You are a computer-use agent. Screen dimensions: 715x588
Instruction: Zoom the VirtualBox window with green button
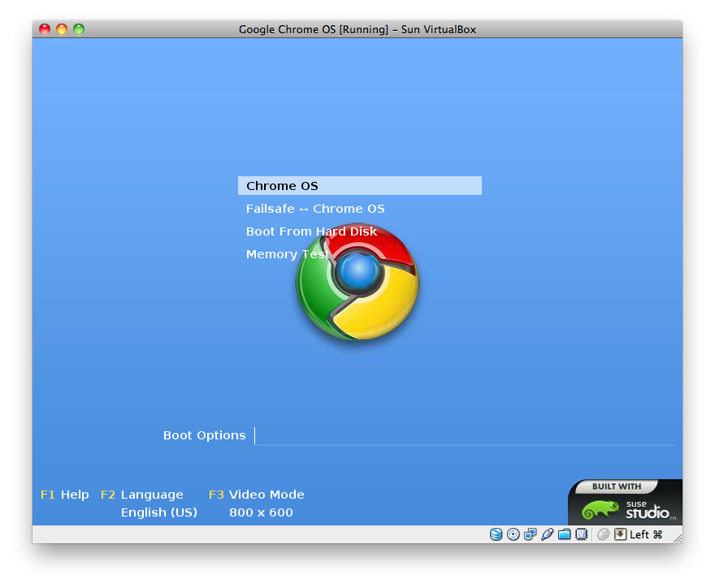pyautogui.click(x=79, y=29)
